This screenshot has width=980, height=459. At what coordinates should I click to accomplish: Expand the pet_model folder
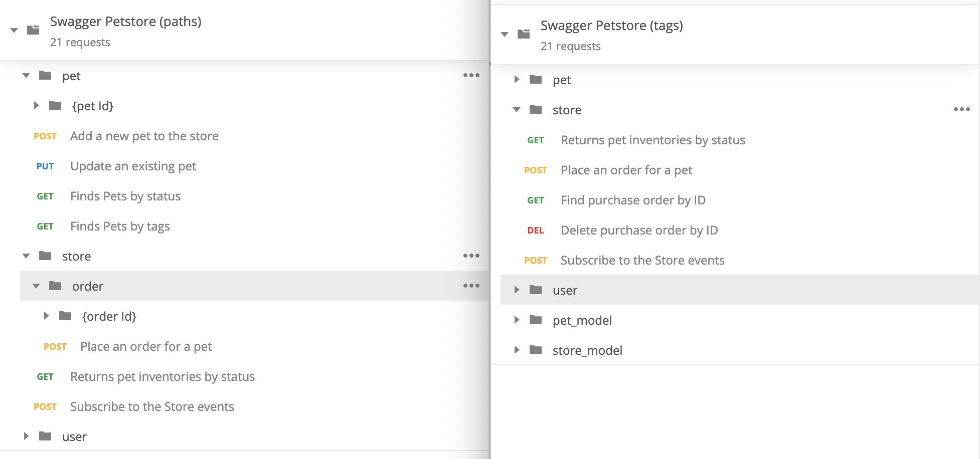tap(517, 320)
